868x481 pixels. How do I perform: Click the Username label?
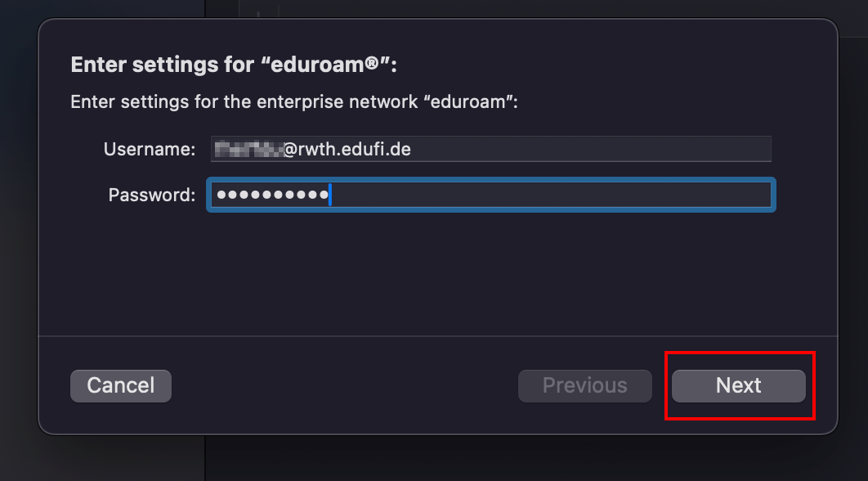(x=150, y=149)
